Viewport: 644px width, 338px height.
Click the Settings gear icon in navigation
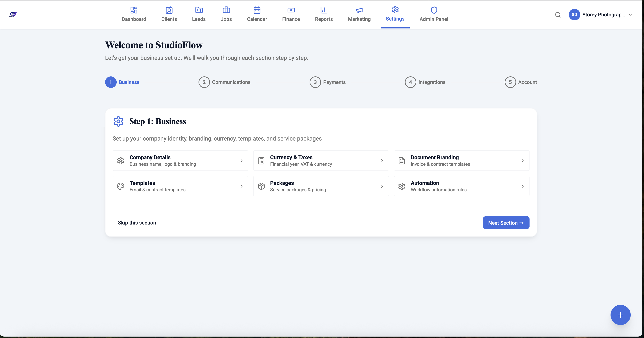(395, 10)
